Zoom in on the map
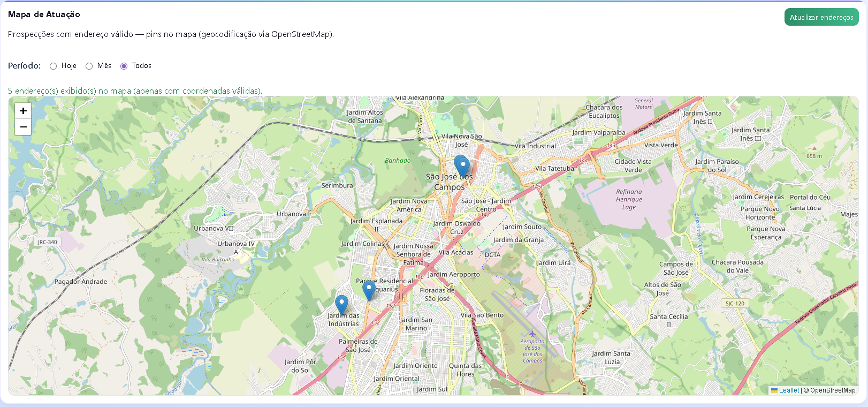The image size is (868, 407). point(23,111)
